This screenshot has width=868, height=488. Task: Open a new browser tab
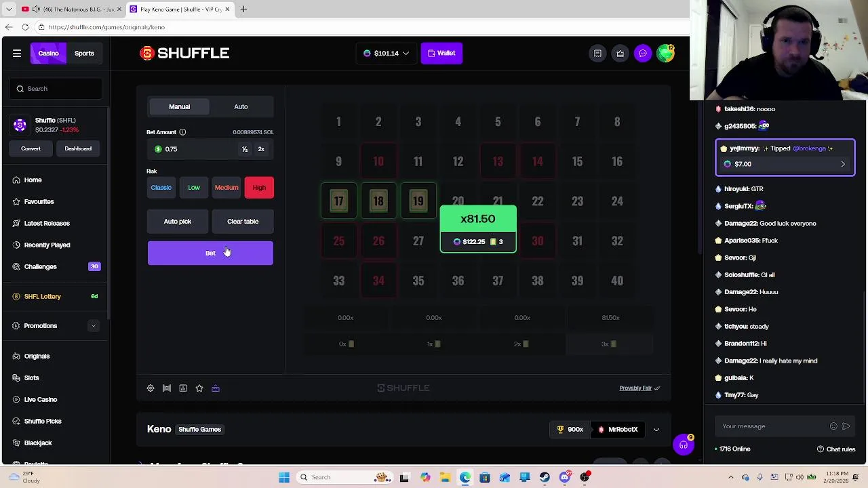[243, 9]
